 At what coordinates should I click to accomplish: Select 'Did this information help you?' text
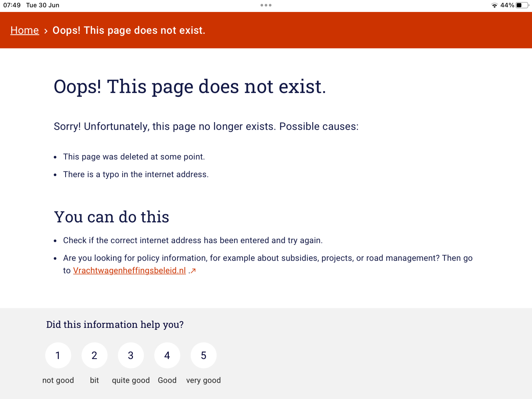click(x=115, y=325)
